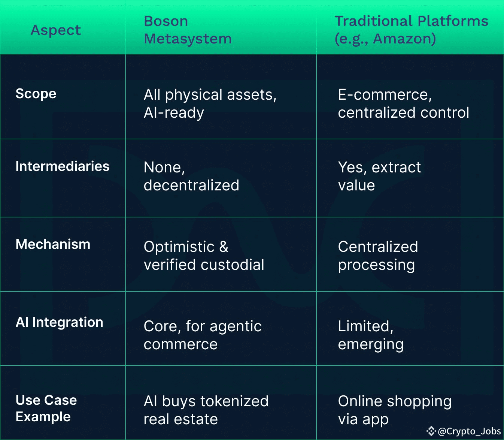
Task: Click the Binance logo icon beside @Crypto_Jobs
Action: (431, 431)
